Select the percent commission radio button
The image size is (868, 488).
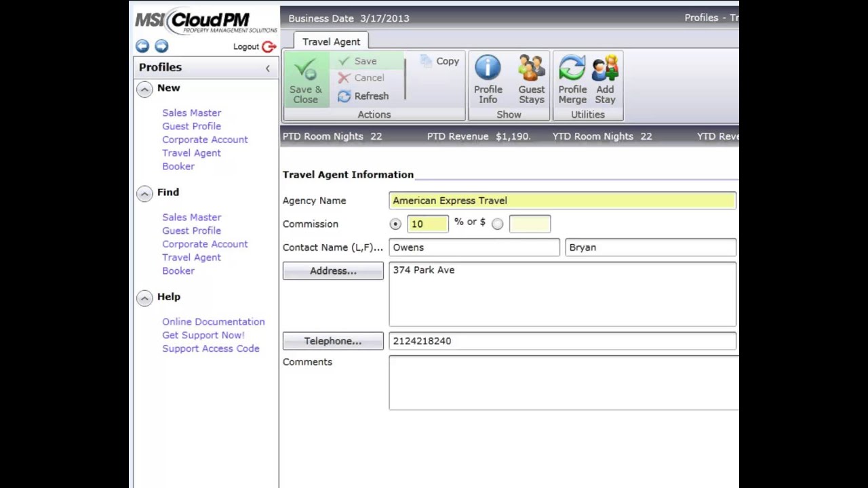pos(395,224)
